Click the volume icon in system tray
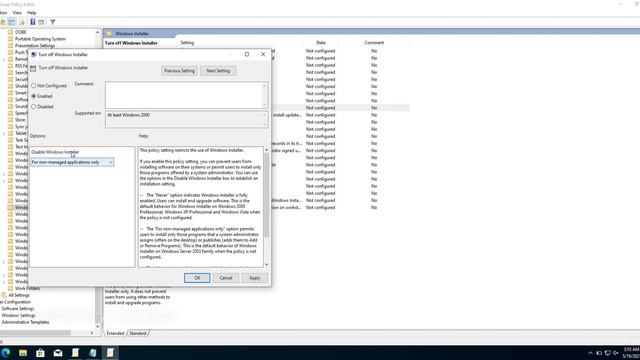 616,353
